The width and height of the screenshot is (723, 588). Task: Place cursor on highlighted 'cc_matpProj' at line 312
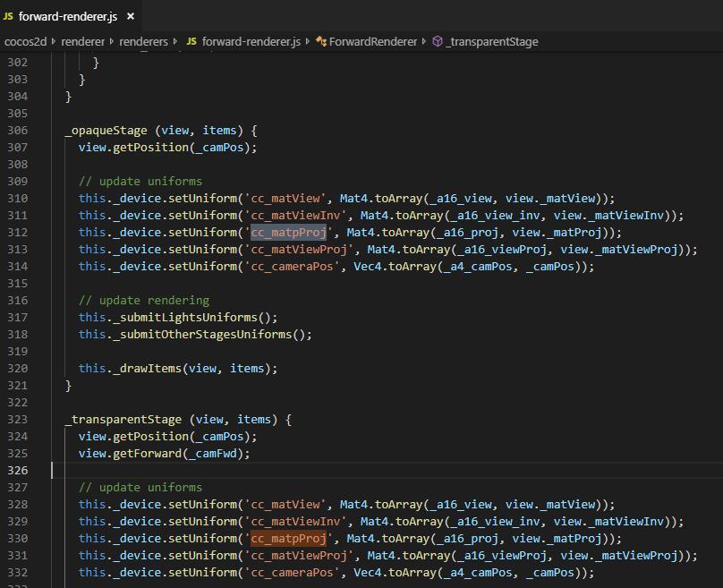(288, 232)
